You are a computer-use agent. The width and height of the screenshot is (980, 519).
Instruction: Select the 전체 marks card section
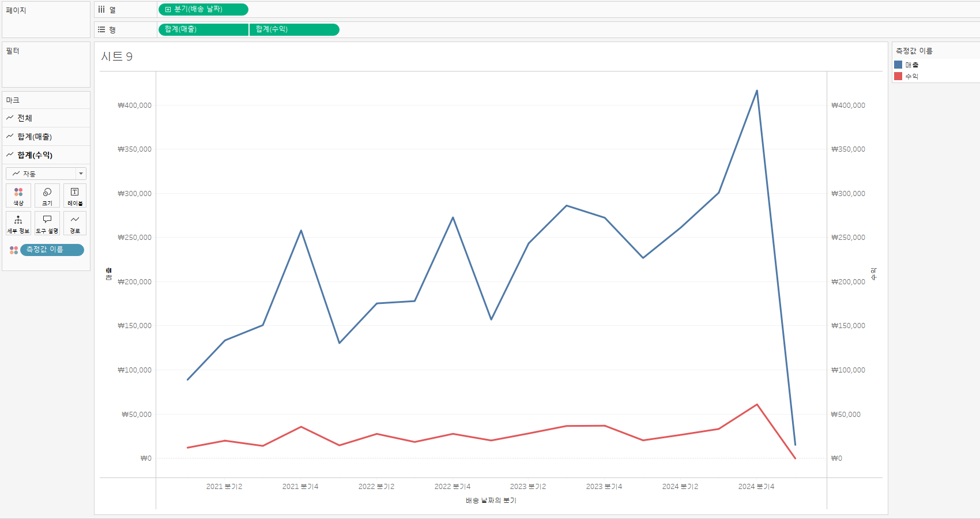point(46,118)
